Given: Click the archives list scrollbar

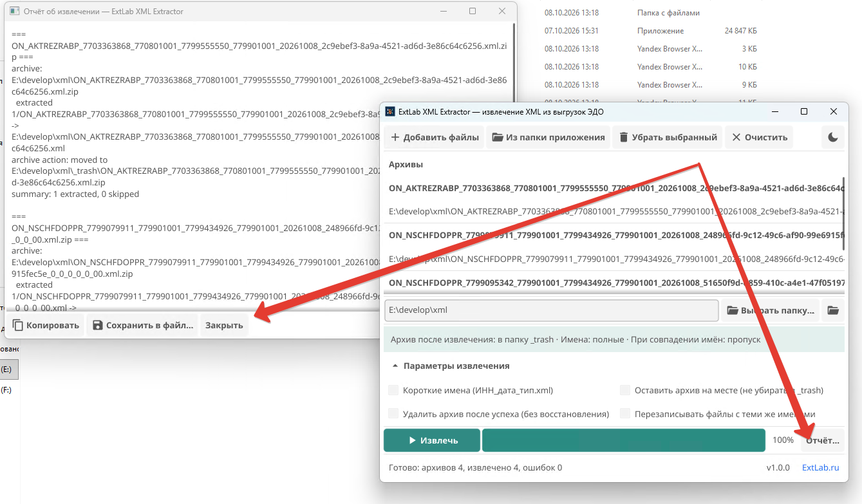Looking at the screenshot, I should coord(843,214).
